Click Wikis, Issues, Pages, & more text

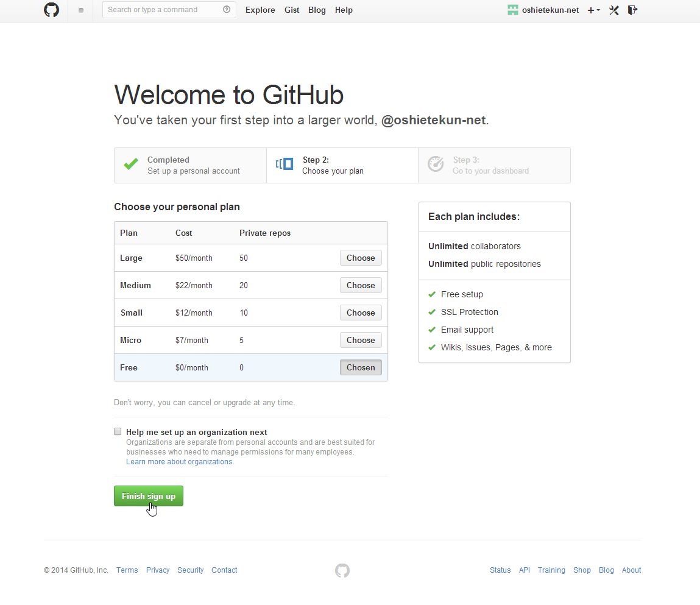(497, 347)
